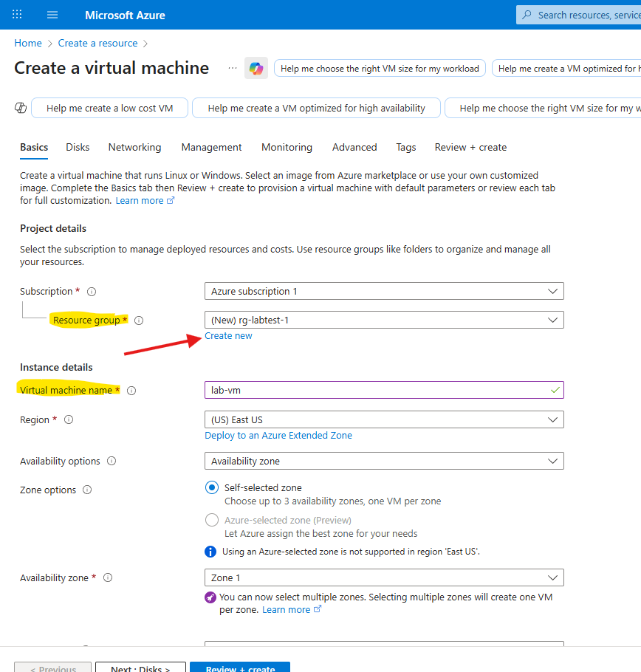This screenshot has width=641, height=672.
Task: Show info for Region field
Action: click(x=69, y=419)
